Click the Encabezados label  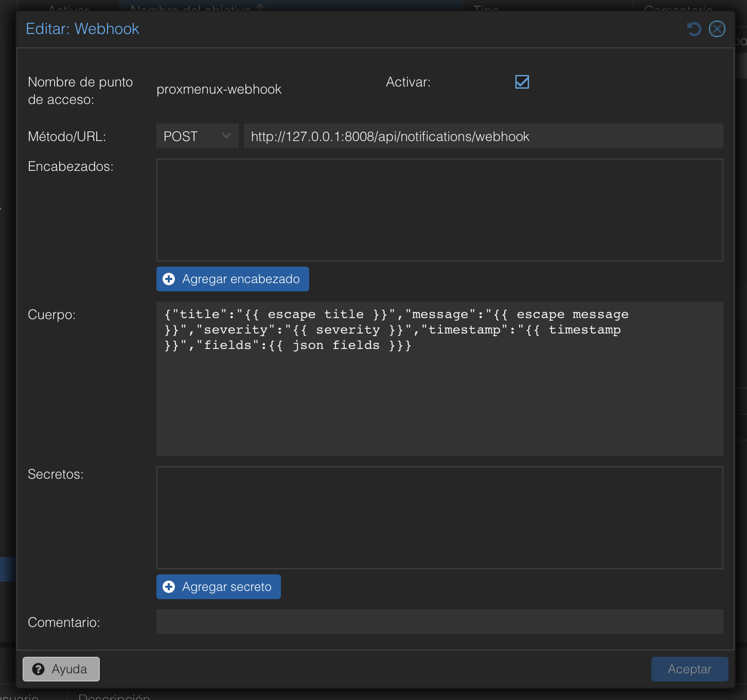(70, 166)
